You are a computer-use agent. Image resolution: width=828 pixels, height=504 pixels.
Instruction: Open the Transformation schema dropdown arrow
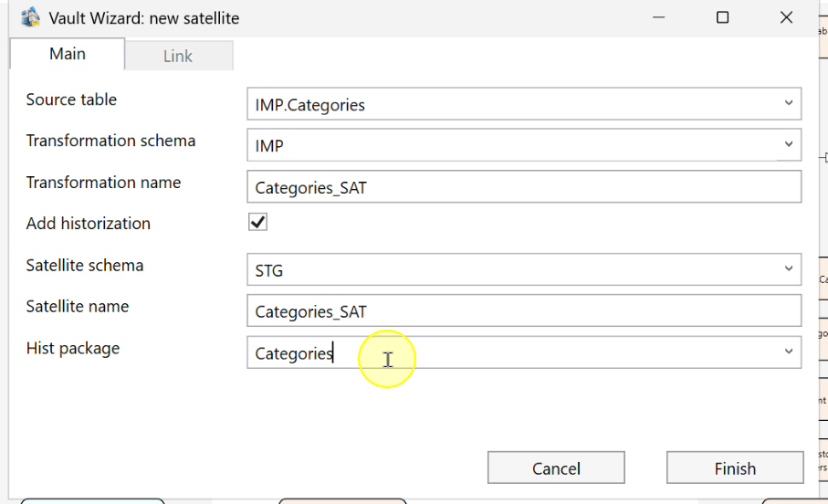coord(789,144)
